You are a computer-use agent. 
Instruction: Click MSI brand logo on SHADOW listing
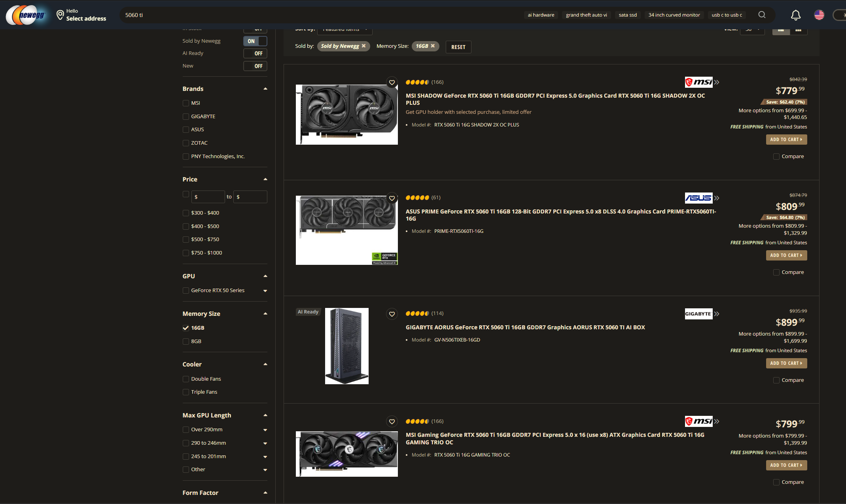(698, 82)
